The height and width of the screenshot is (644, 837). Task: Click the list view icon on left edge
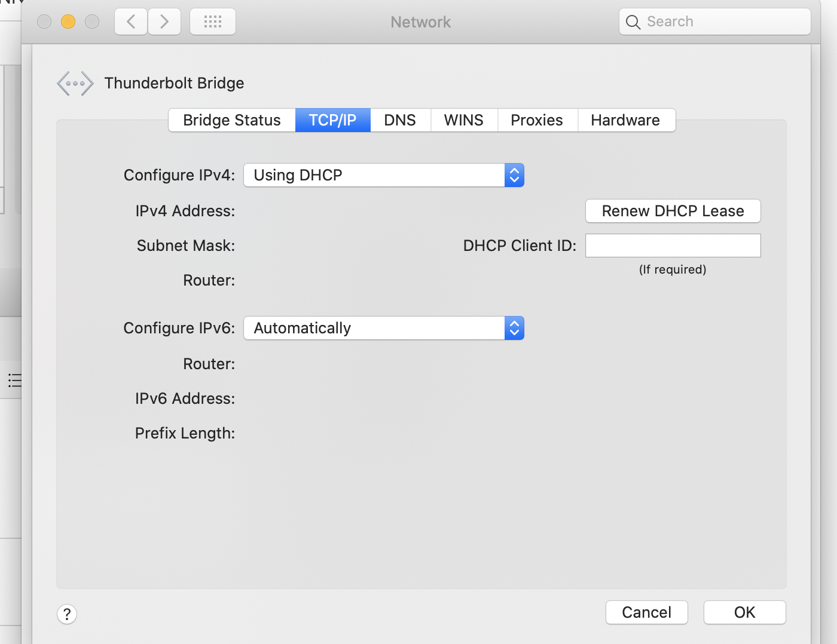pyautogui.click(x=14, y=381)
